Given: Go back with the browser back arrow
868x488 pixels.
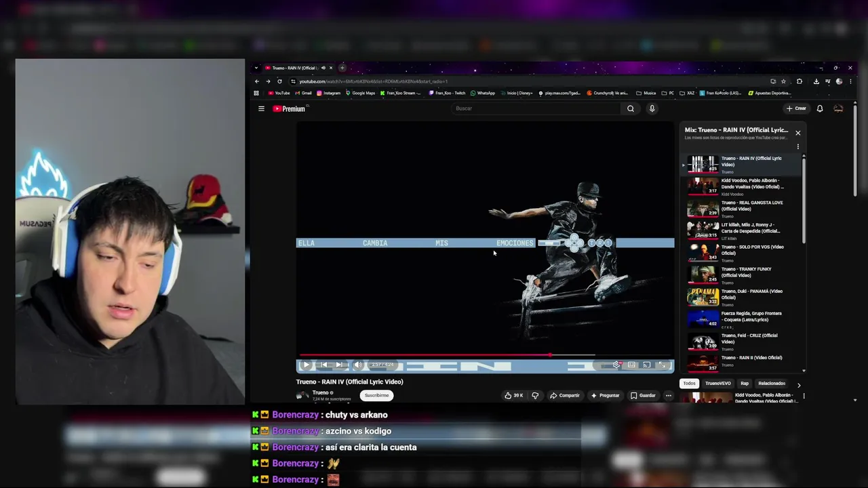Looking at the screenshot, I should click(x=257, y=81).
